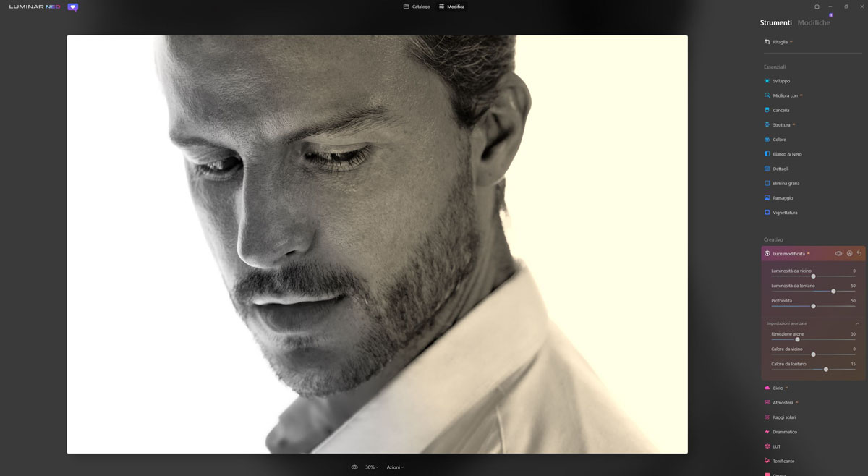Toggle Luce modificata effect visibility
Screen dimensions: 868x476
coord(838,254)
